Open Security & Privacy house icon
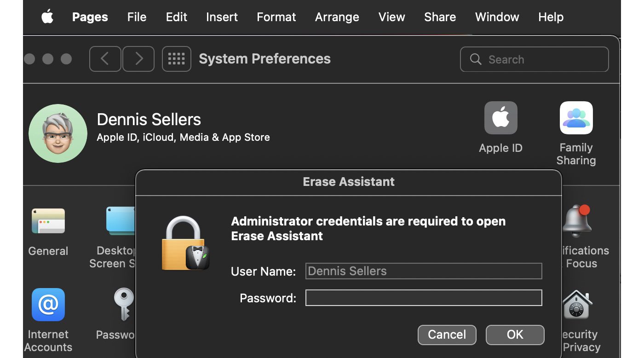 (x=577, y=305)
